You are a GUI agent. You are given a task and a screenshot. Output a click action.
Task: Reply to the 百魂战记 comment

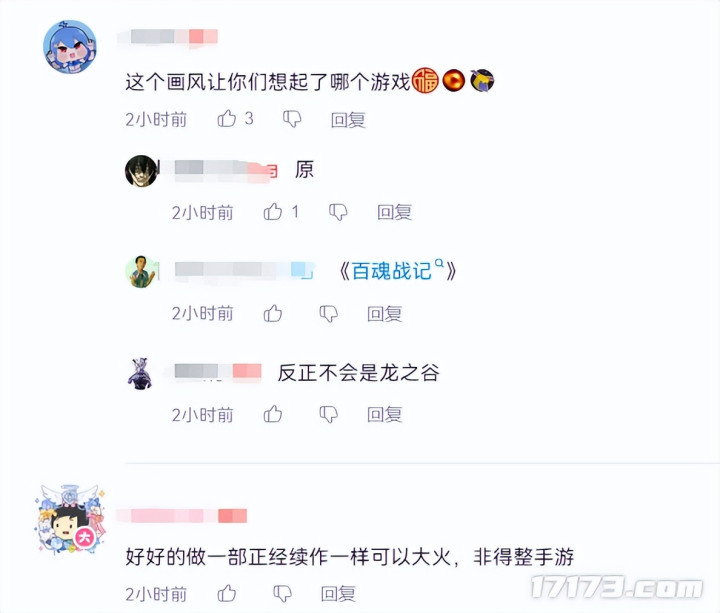(385, 314)
